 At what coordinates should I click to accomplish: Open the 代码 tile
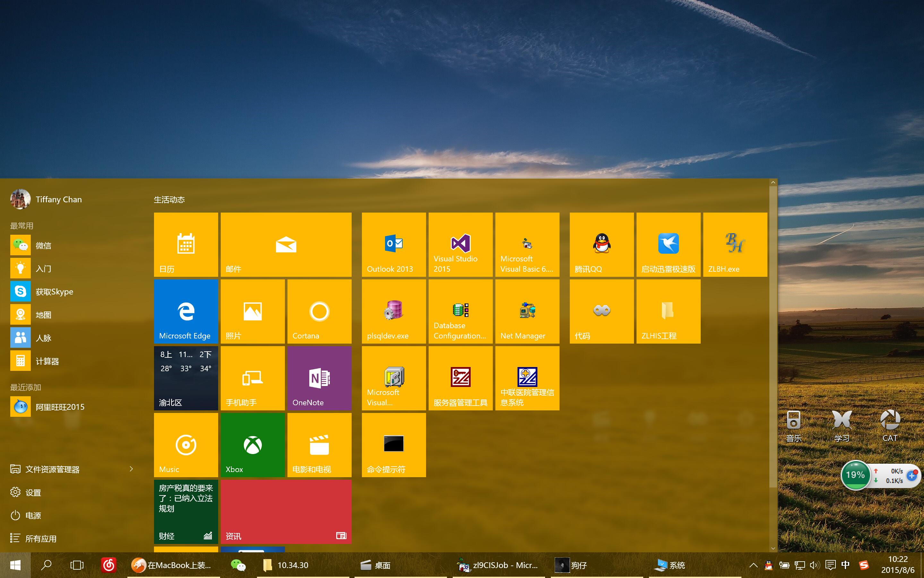pos(602,311)
